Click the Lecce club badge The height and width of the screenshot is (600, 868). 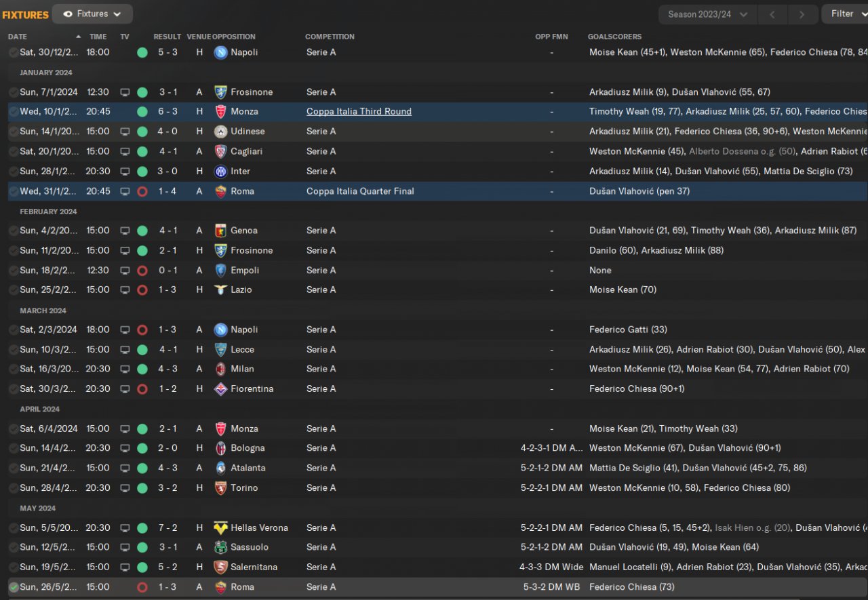click(220, 350)
